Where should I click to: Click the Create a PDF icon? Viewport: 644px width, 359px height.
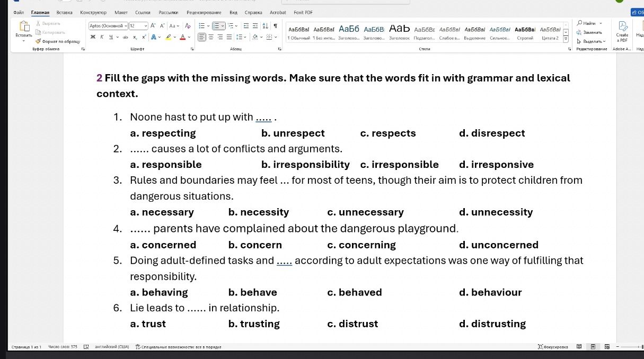click(x=623, y=31)
